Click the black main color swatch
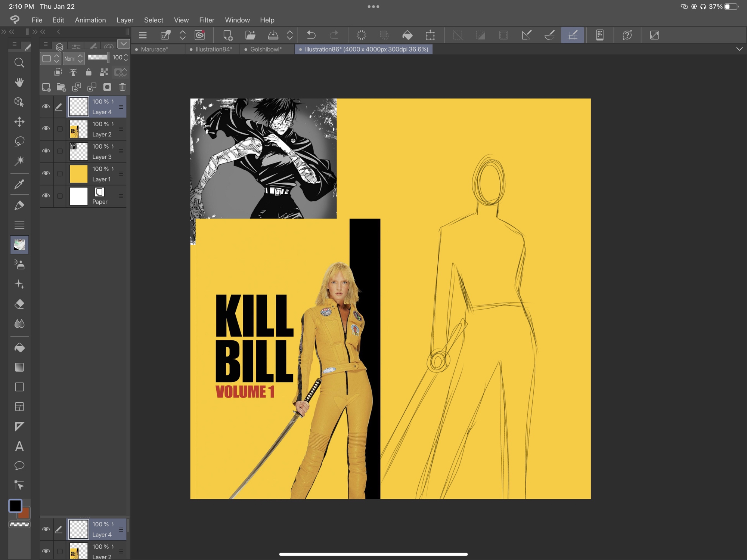 point(15,505)
